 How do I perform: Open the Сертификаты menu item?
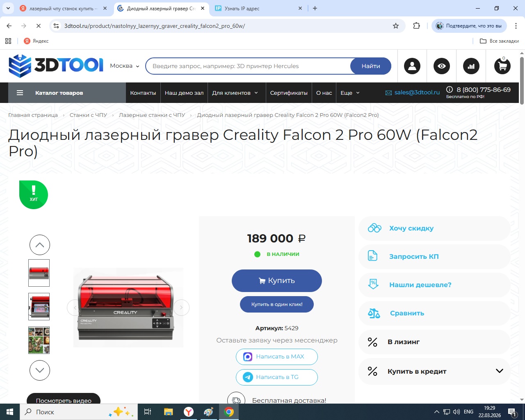point(289,93)
